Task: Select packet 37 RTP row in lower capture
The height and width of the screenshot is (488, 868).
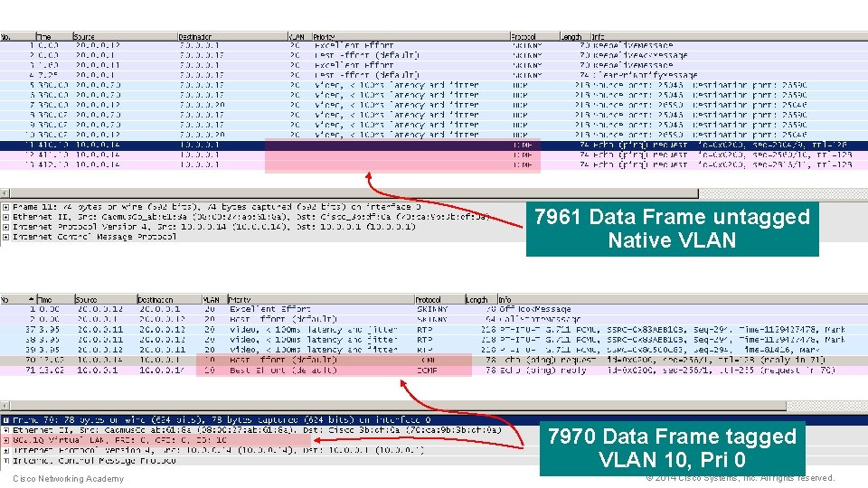Action: coord(434,330)
